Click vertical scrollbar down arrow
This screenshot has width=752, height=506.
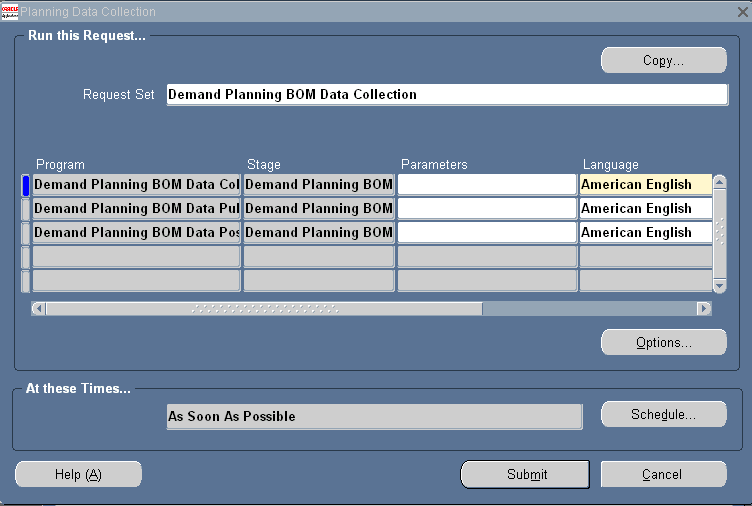pyautogui.click(x=719, y=285)
